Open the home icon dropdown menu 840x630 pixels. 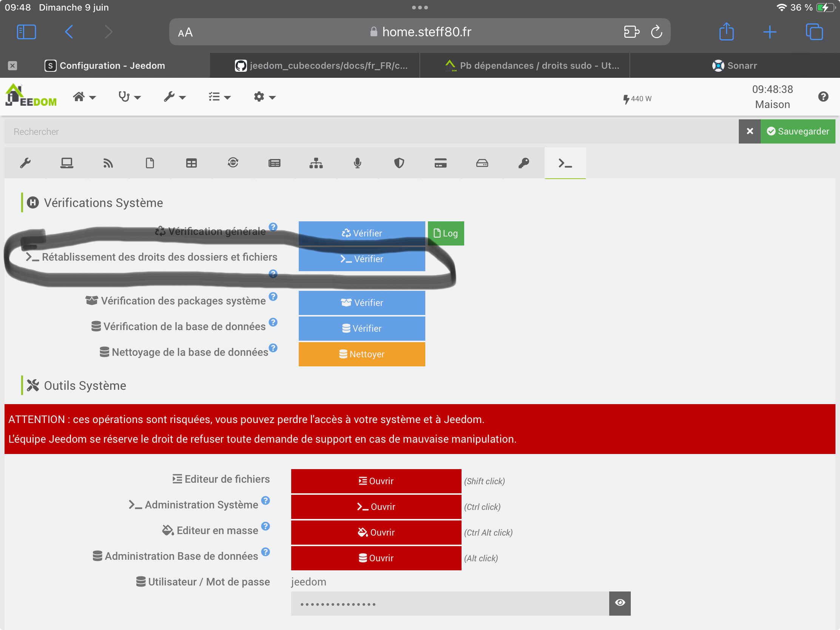(x=84, y=97)
